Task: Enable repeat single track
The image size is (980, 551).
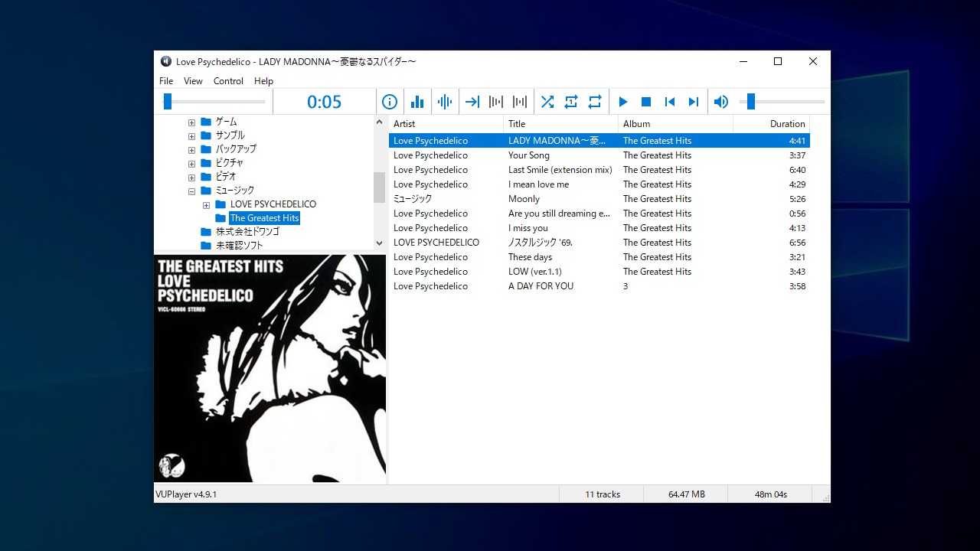Action: (x=571, y=102)
